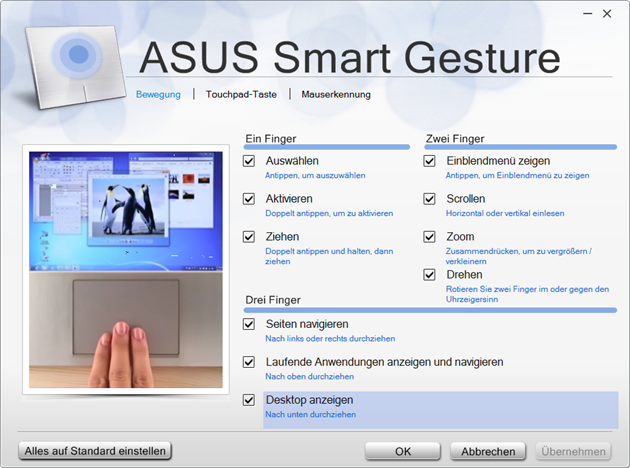Viewport: 630px width, 468px height.
Task: Open the Mauserkennung tab
Action: [x=336, y=94]
